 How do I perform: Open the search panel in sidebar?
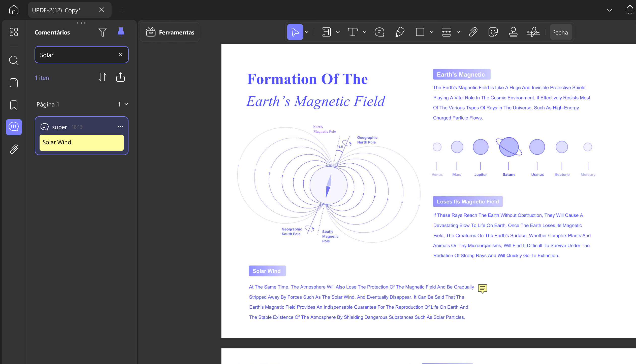pos(14,60)
